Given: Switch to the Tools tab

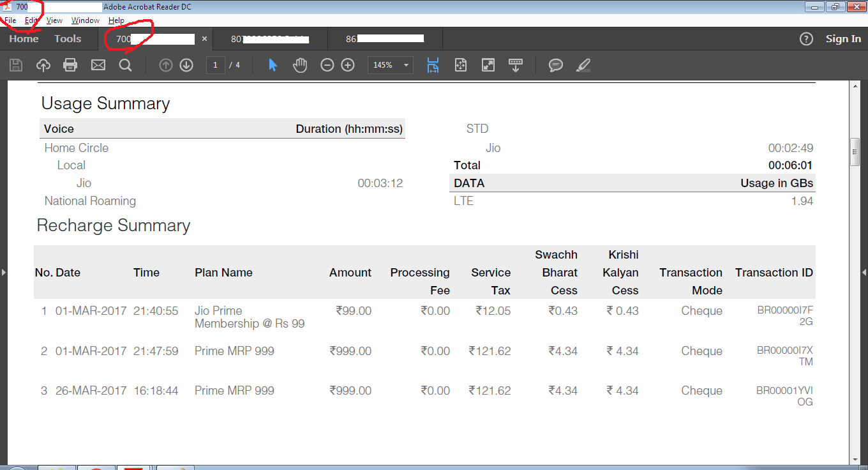Looking at the screenshot, I should (68, 39).
